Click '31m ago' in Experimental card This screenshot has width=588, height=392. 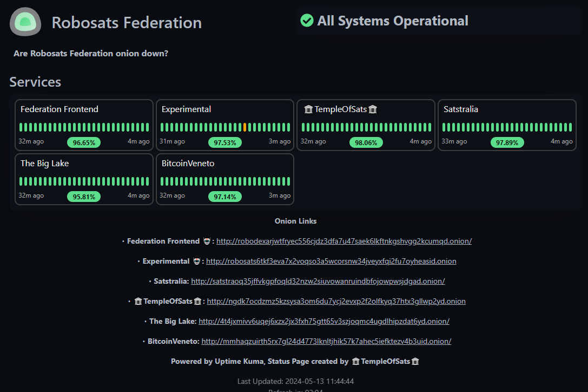point(172,141)
